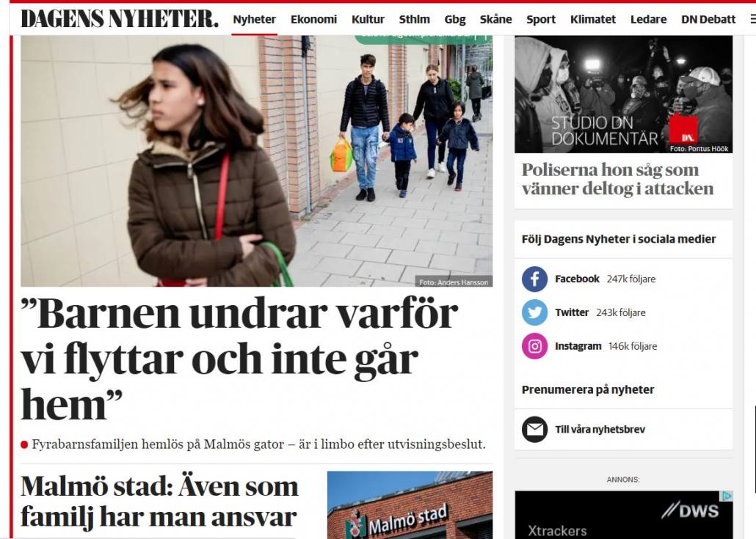This screenshot has width=756, height=539.
Task: Click the "Till våra nyhetsbrev" link
Action: 600,429
